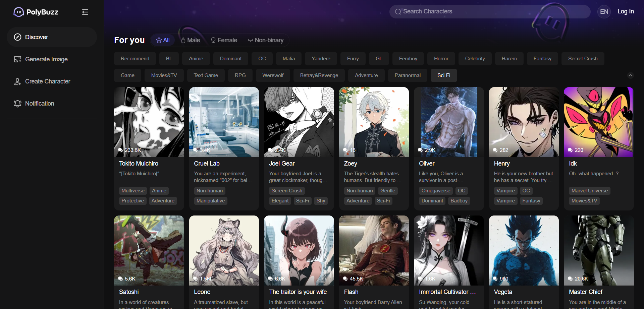Select the Secret Crush category
This screenshot has width=644, height=309.
[x=583, y=59]
